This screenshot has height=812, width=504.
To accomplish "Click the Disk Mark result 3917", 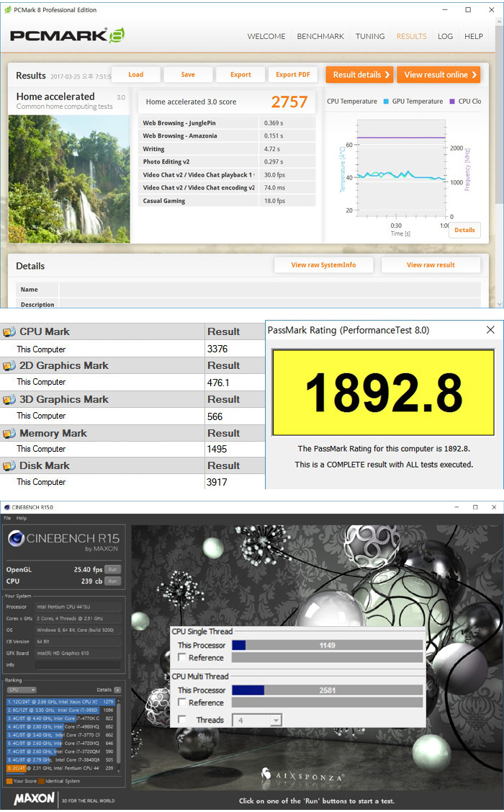I will click(217, 482).
